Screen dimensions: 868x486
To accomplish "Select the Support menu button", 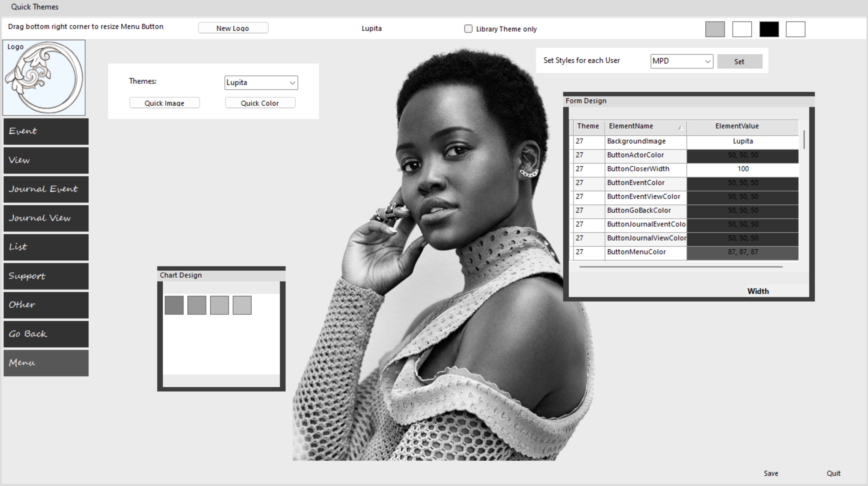I will (x=46, y=276).
